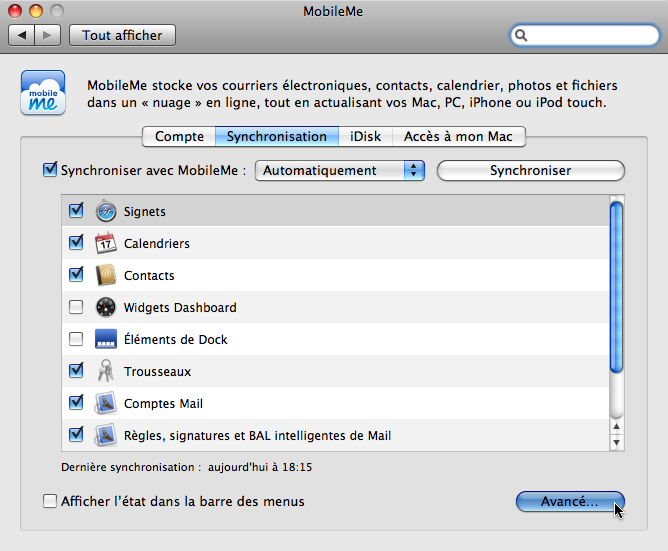
Task: Click the Dock icon beside Éléments de Dock
Action: 106,339
